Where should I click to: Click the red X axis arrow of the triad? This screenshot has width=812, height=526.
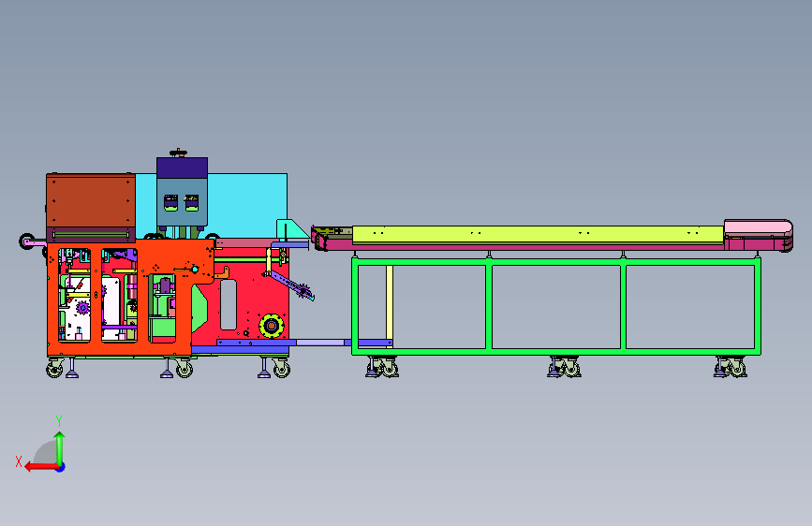[41, 467]
